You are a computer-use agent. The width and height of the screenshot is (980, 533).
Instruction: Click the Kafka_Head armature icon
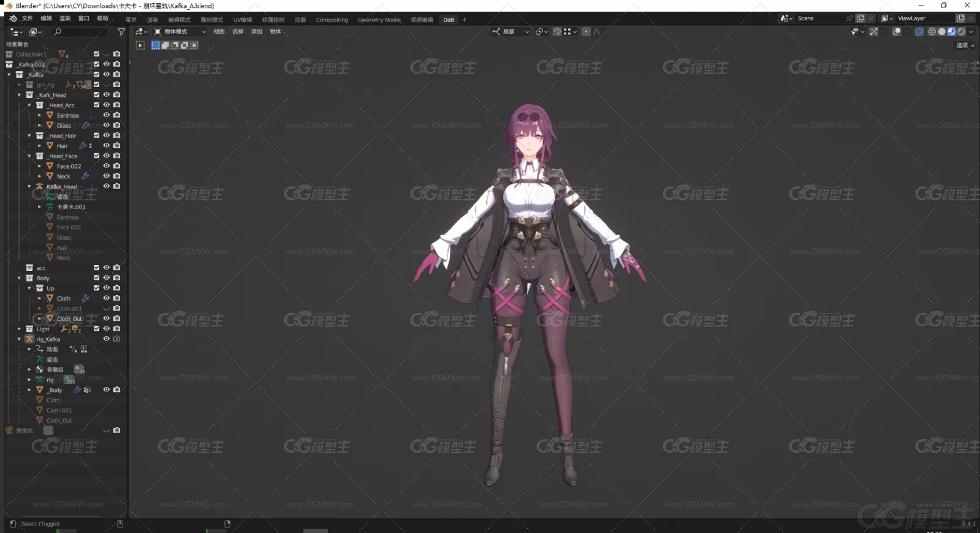click(40, 186)
